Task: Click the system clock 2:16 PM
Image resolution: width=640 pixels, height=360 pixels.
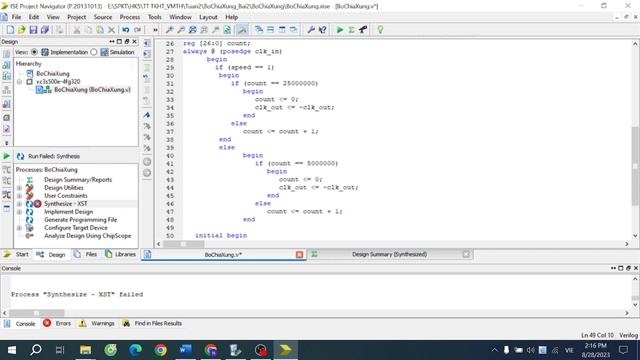Action: click(x=595, y=346)
